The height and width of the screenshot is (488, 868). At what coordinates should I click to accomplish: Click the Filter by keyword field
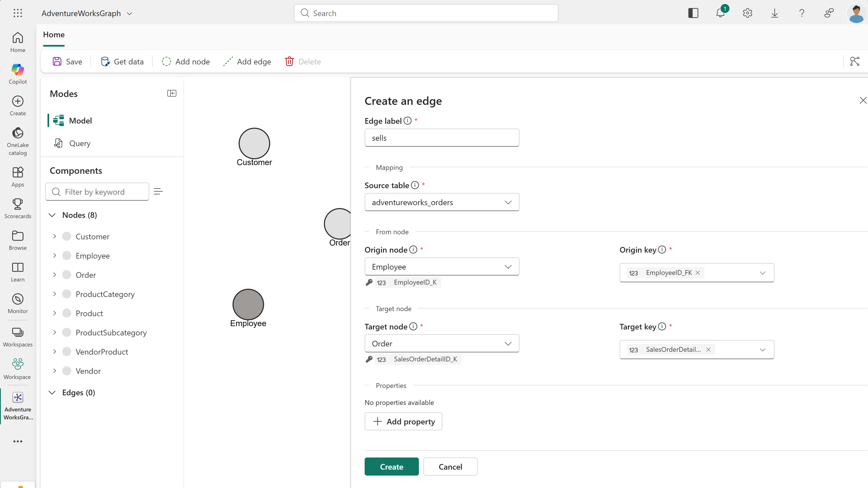tap(97, 192)
